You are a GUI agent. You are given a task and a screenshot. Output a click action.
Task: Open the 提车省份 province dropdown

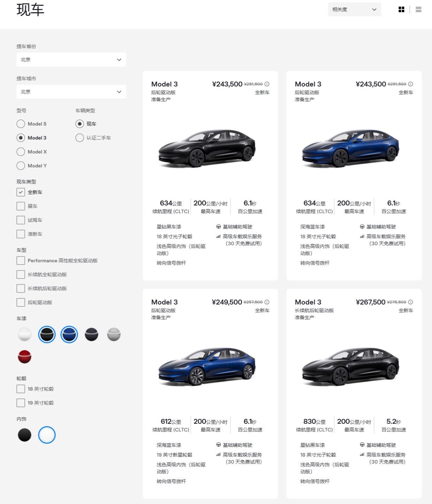click(x=71, y=60)
